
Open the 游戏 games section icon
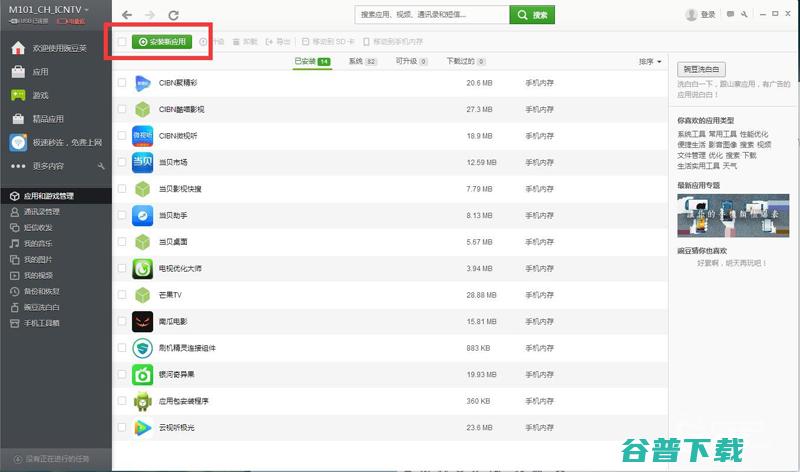click(x=18, y=95)
